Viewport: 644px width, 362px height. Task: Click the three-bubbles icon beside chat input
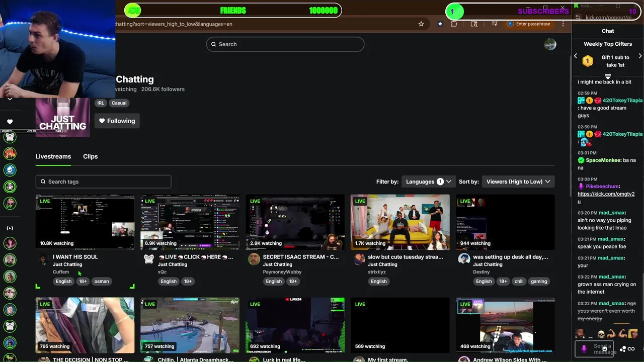pos(623,349)
